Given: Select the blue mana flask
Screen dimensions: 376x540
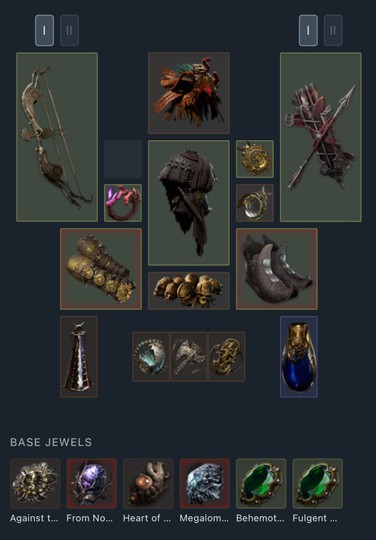Looking at the screenshot, I should 299,357.
